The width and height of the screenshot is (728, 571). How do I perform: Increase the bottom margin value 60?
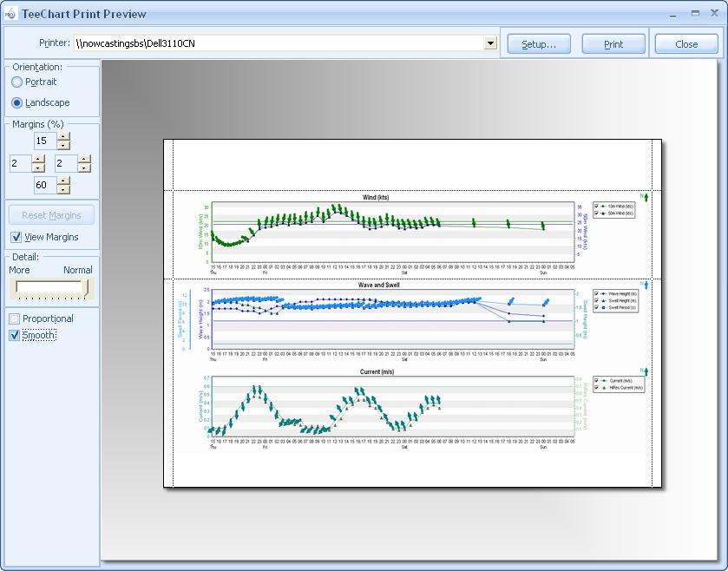click(x=63, y=181)
